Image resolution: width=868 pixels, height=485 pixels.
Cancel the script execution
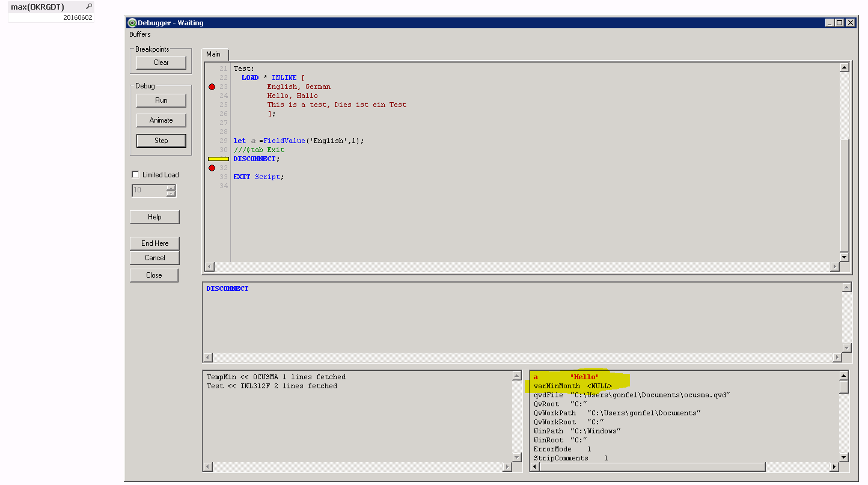point(154,258)
